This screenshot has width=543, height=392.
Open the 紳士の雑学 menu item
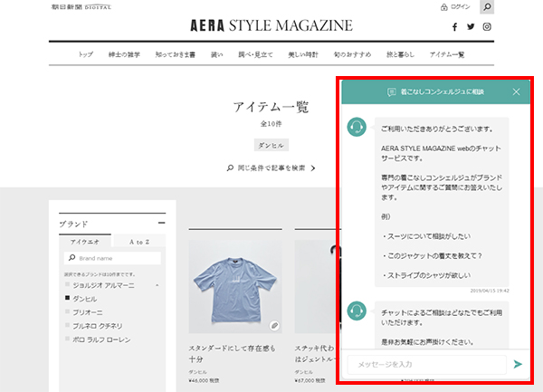coord(124,54)
